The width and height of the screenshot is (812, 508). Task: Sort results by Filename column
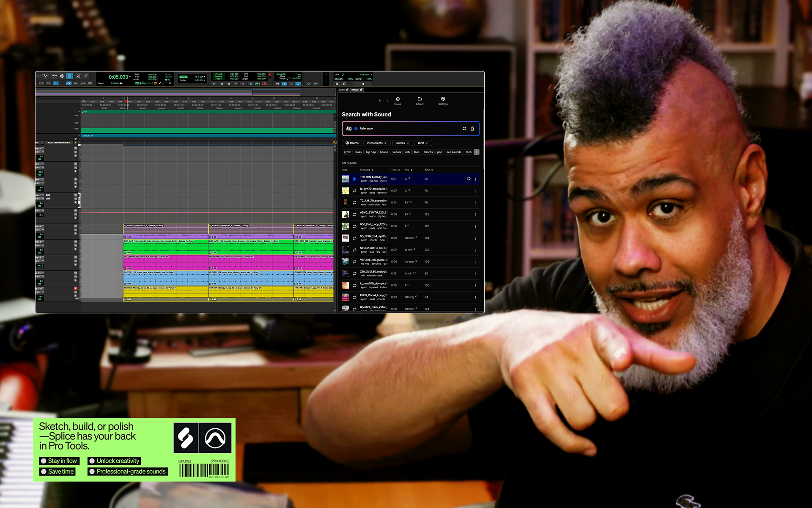(x=367, y=170)
